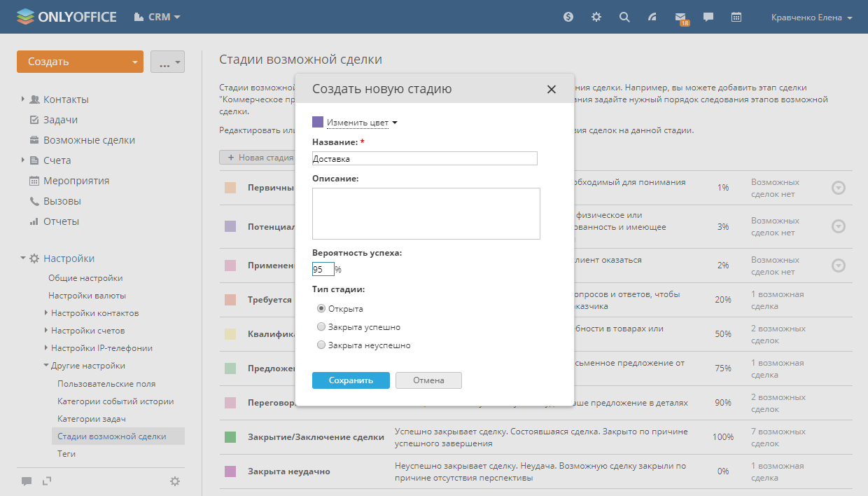Image resolution: width=868 pixels, height=496 pixels.
Task: Expand 'Настройки контактов' tree item
Action: point(94,313)
